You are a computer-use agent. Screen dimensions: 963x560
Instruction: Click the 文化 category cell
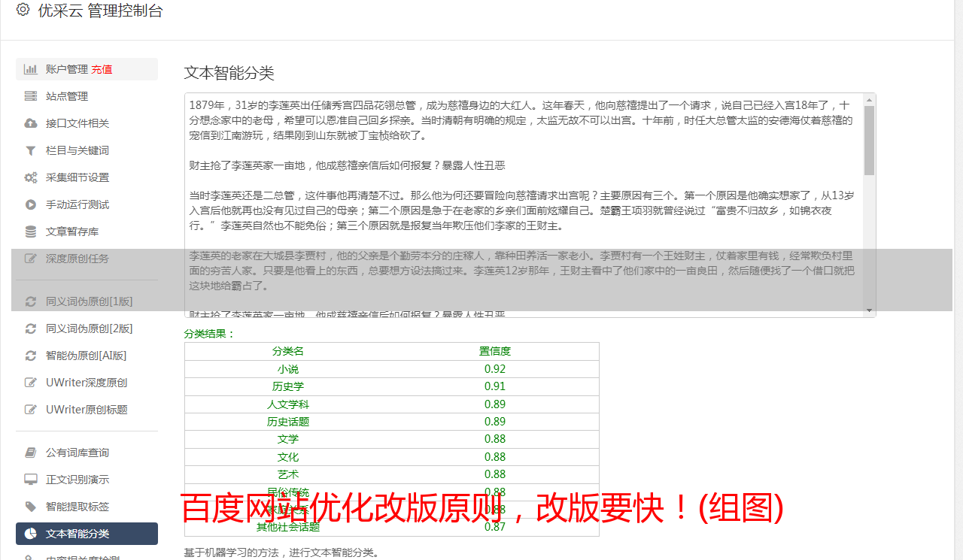coord(288,457)
